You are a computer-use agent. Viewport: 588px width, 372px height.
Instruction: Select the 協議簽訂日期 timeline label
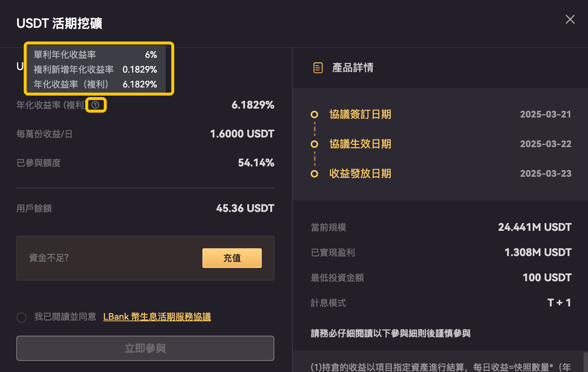coord(360,114)
